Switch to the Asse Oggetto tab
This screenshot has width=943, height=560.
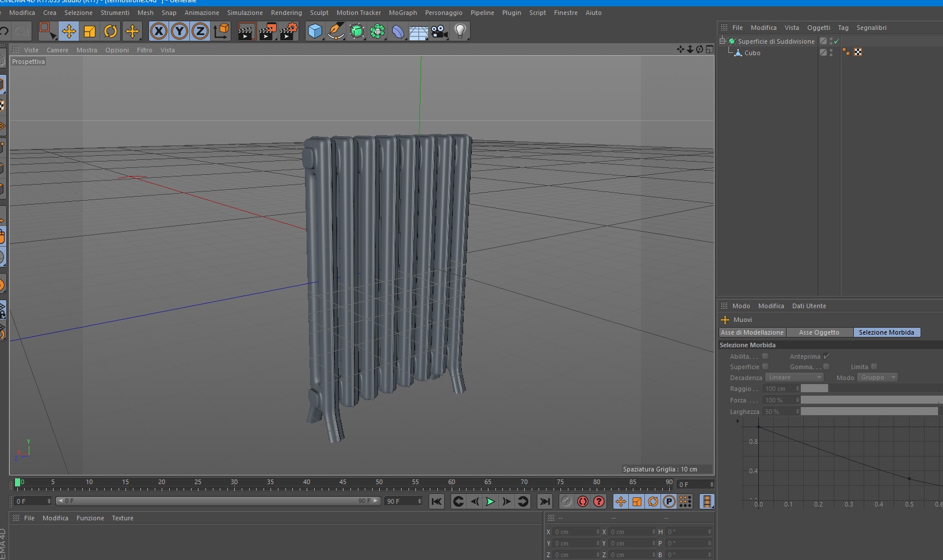pos(819,332)
